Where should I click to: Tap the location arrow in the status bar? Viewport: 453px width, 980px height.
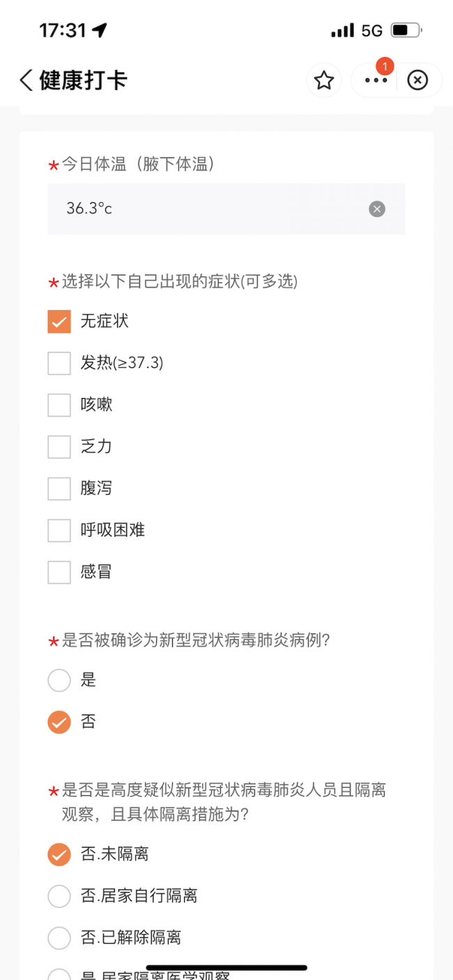point(100,31)
